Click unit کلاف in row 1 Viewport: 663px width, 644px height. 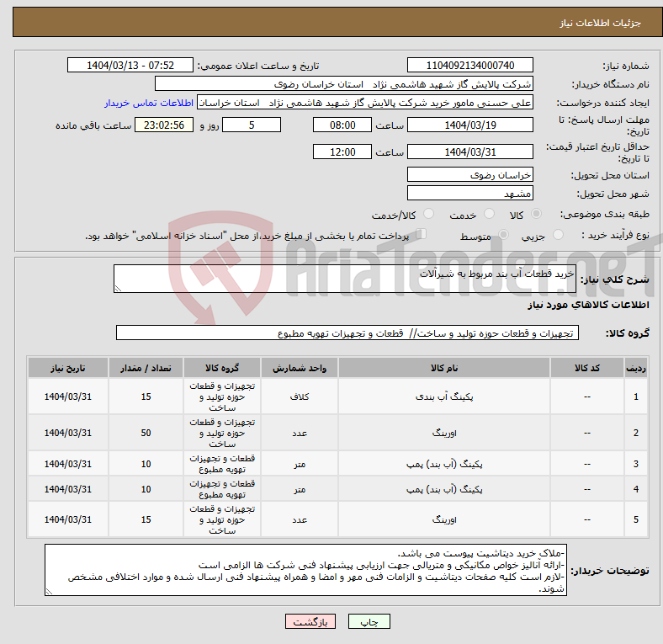pos(300,397)
